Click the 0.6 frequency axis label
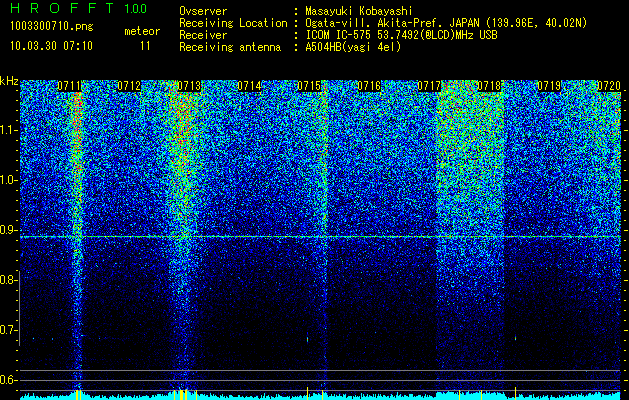The height and width of the screenshot is (400, 629). coord(7,380)
